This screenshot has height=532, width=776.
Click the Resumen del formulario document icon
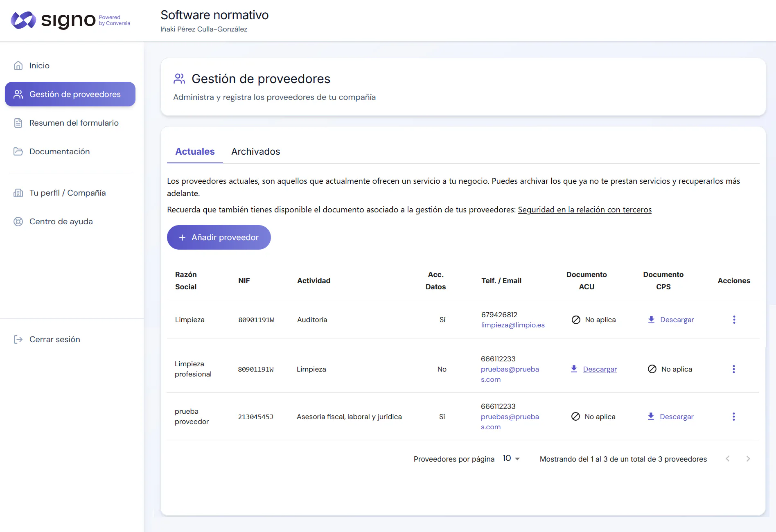click(x=18, y=123)
